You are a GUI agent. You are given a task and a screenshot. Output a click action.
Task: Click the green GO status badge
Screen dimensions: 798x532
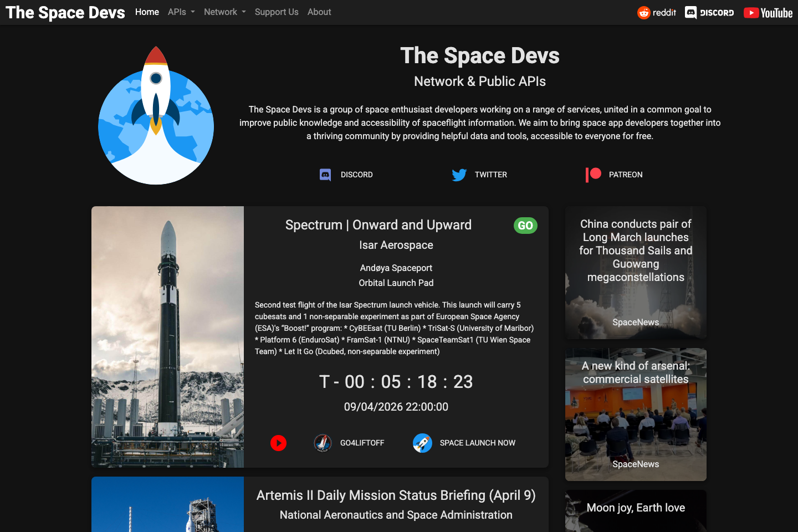(x=525, y=226)
